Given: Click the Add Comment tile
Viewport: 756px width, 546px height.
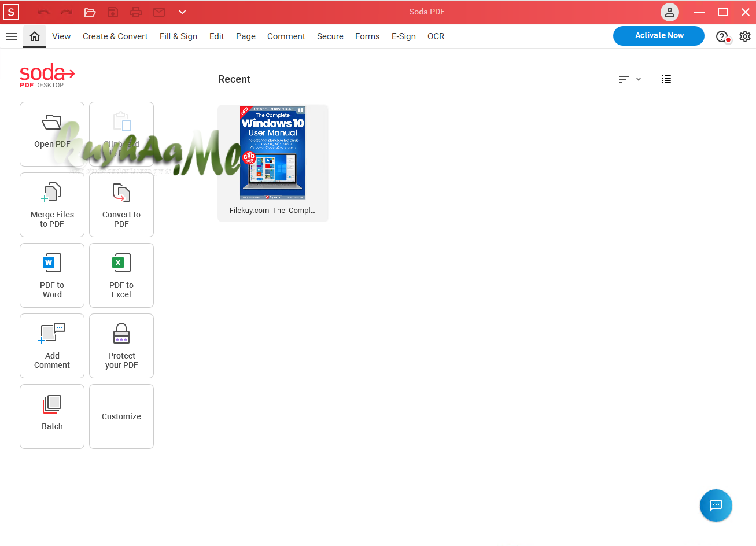Looking at the screenshot, I should pos(52,346).
